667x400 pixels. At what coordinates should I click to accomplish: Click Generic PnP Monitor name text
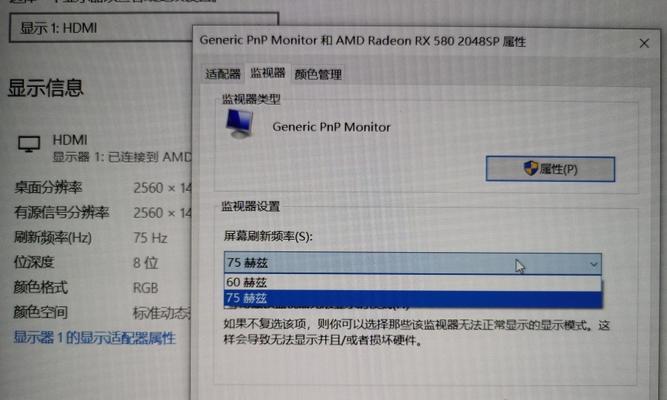331,127
